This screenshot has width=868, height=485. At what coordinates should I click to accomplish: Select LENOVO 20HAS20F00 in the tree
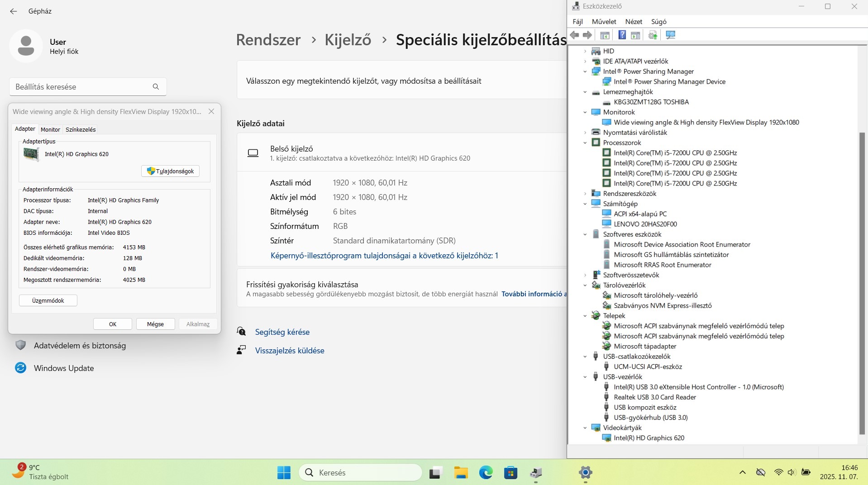645,224
